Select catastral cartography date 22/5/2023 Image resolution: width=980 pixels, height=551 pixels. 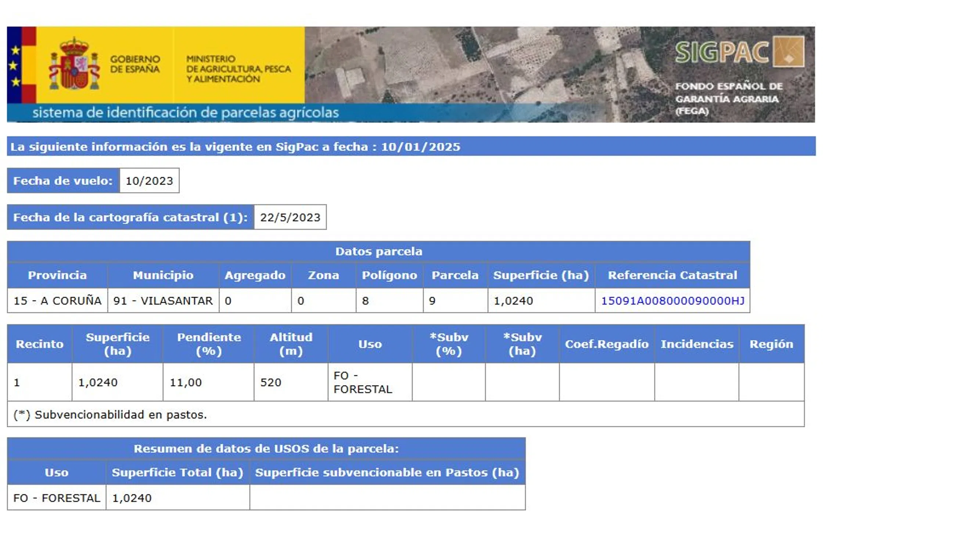290,217
